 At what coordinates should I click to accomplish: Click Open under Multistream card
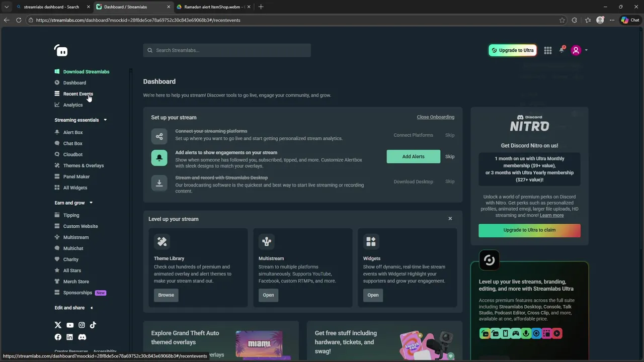(x=269, y=295)
